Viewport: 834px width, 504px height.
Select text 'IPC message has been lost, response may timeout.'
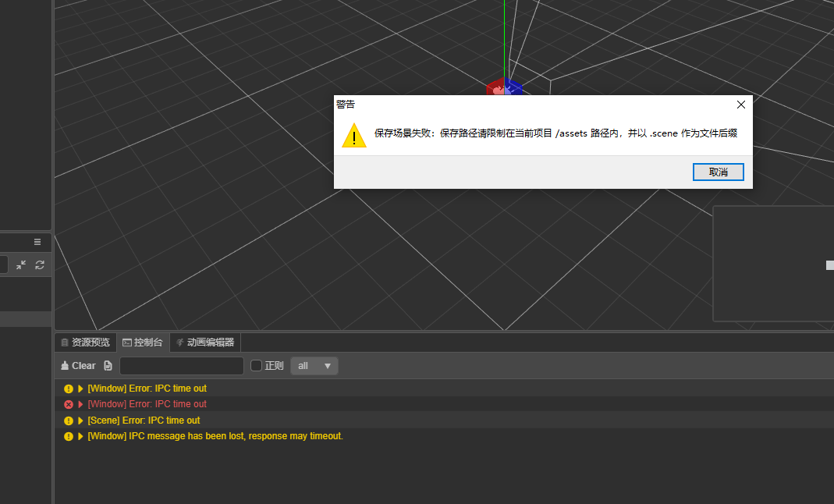pos(236,436)
